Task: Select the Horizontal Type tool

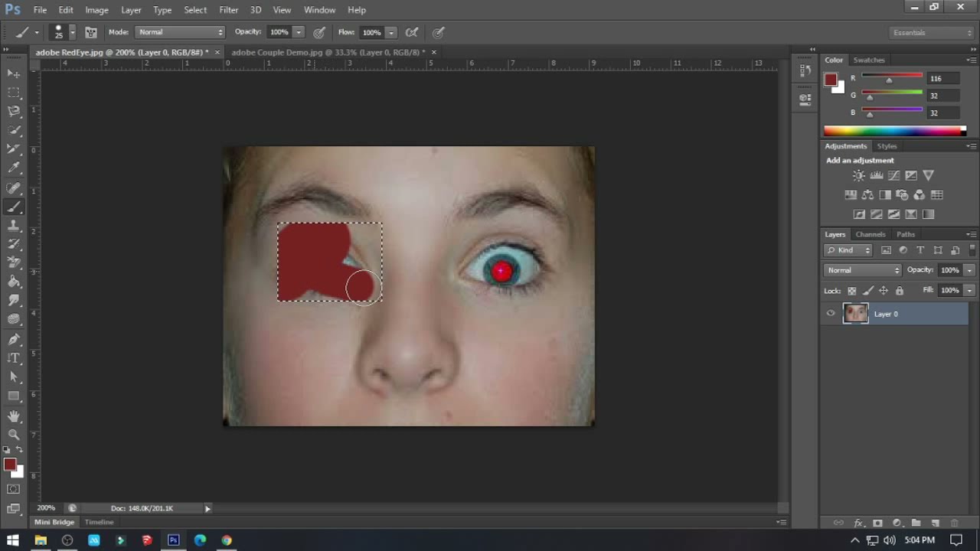Action: click(14, 358)
